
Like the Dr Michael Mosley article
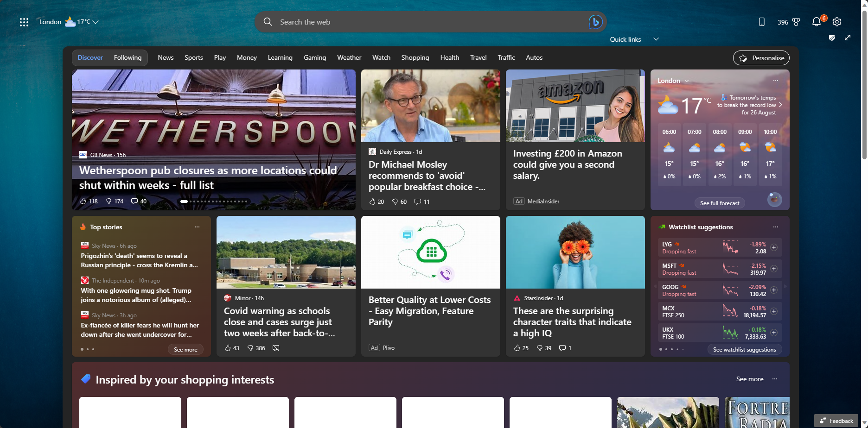pyautogui.click(x=372, y=201)
